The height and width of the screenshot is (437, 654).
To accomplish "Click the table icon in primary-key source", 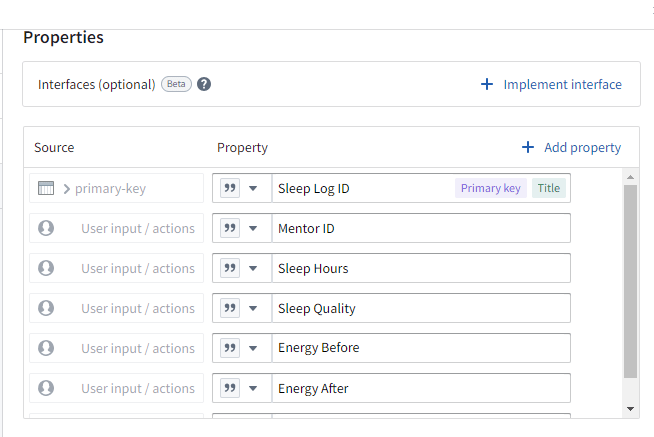I will (x=46, y=188).
